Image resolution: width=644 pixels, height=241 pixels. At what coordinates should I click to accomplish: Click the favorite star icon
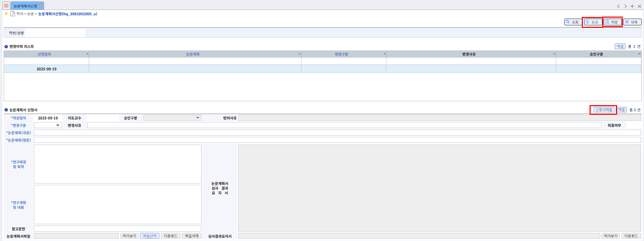coord(6,14)
